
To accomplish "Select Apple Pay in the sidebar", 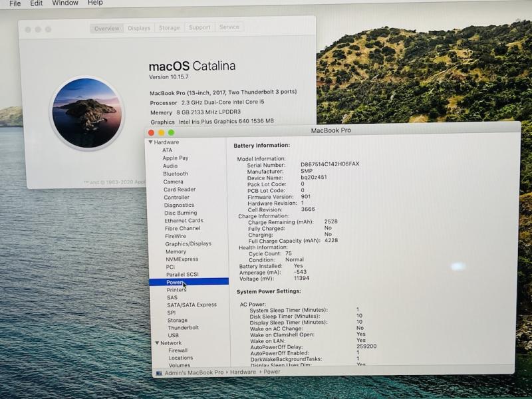I will point(176,158).
